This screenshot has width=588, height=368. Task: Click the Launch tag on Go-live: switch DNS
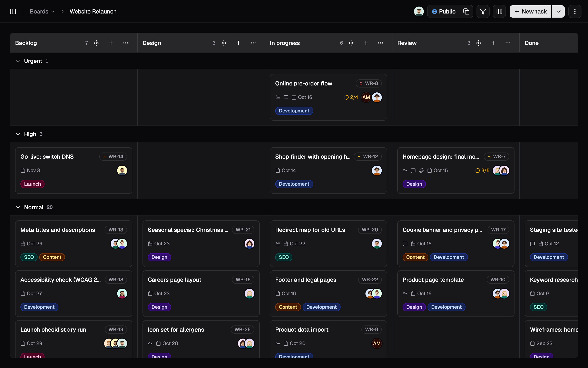pos(32,184)
